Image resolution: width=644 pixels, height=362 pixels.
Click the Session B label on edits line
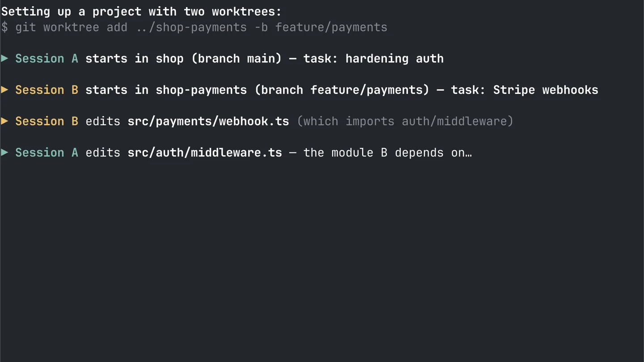point(47,121)
